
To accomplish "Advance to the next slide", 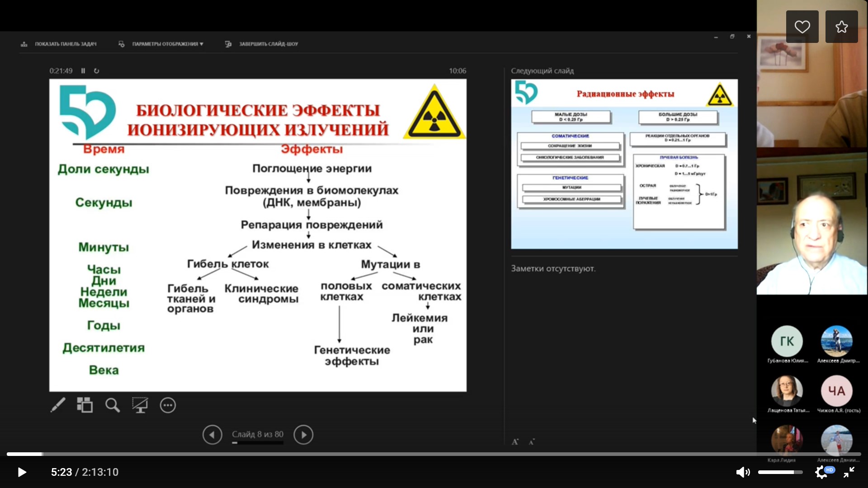I will click(303, 435).
